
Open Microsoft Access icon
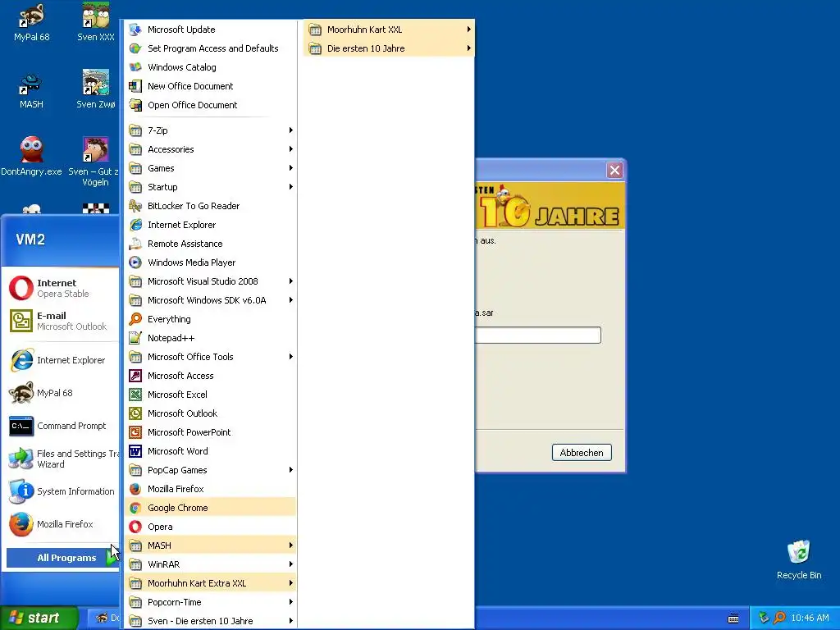point(135,376)
